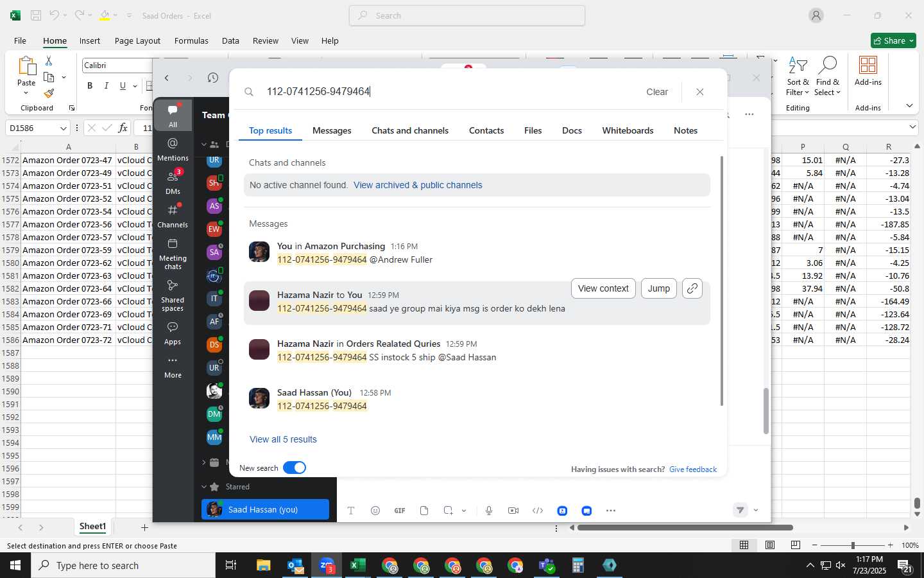Open the Name Box dropdown D1586
Screen dimensions: 924x578
[63, 128]
